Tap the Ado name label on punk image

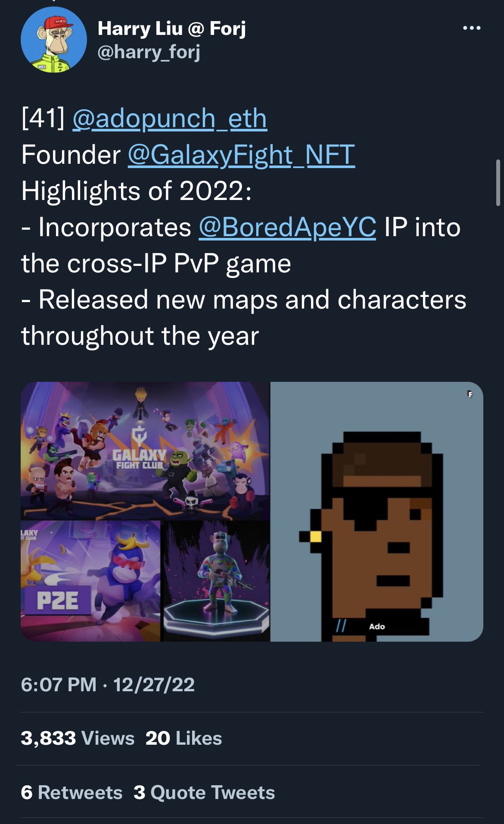coord(377,626)
